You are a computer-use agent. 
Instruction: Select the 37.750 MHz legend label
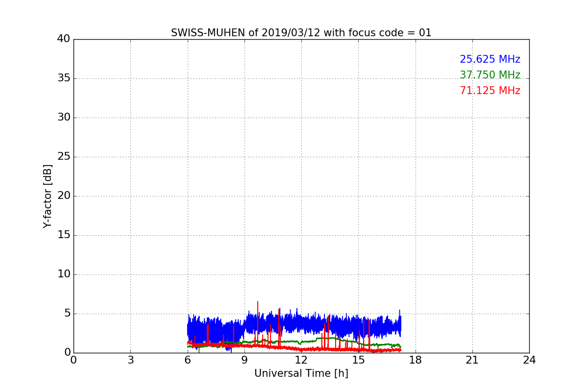tap(490, 75)
